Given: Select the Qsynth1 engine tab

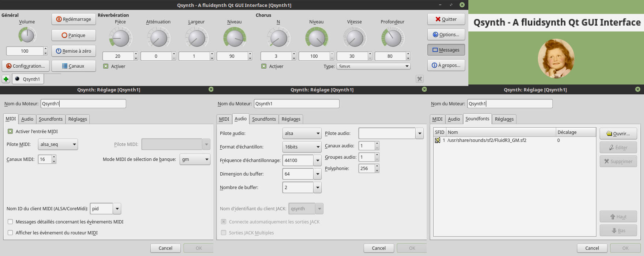Looking at the screenshot, I should [28, 79].
